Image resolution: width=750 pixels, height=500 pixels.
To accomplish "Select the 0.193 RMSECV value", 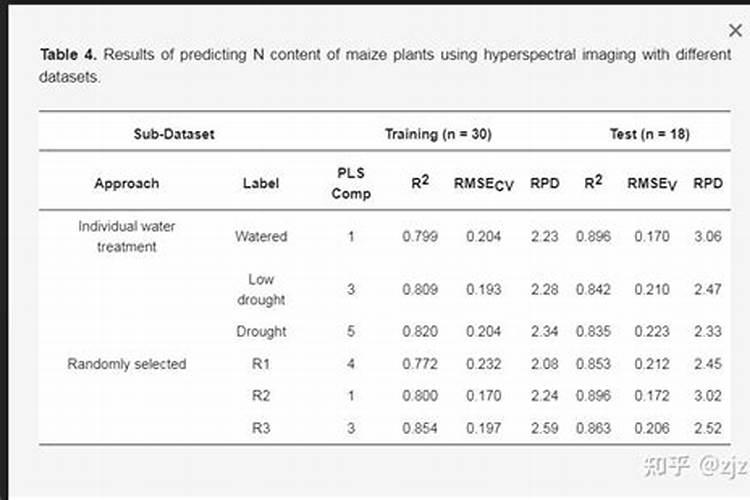I will [484, 289].
